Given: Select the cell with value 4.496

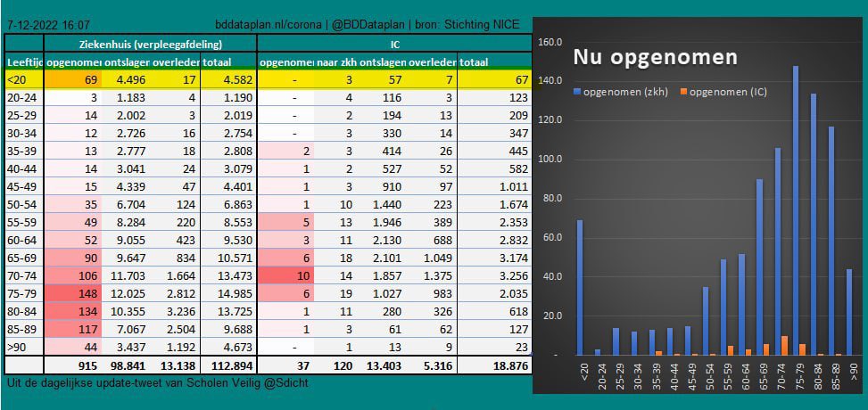Looking at the screenshot, I should [x=130, y=80].
